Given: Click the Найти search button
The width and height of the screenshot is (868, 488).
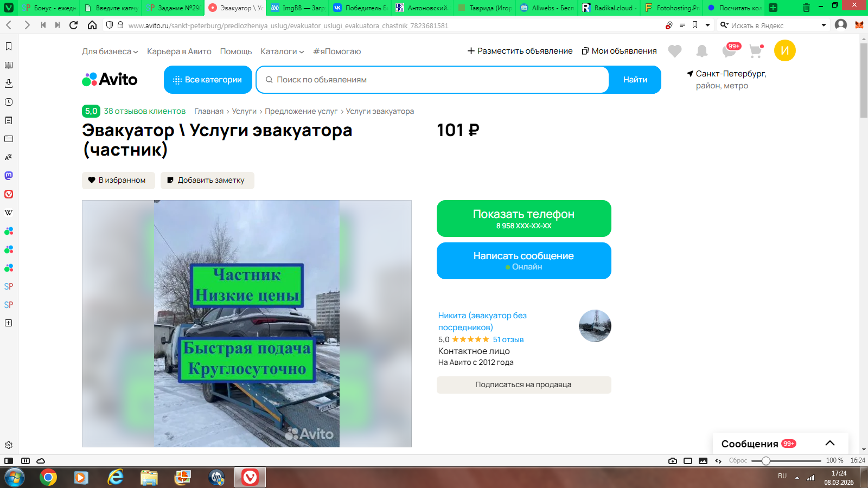Looking at the screenshot, I should point(635,80).
